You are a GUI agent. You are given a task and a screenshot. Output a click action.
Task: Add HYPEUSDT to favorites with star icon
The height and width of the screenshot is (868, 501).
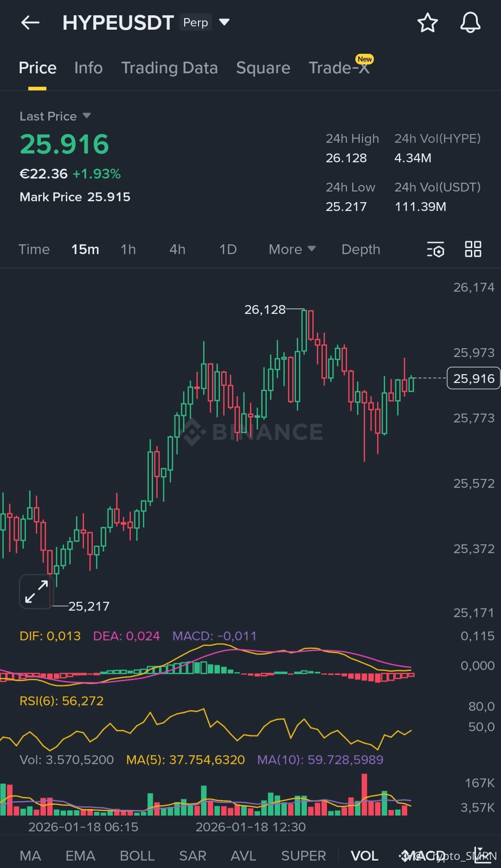pyautogui.click(x=427, y=23)
